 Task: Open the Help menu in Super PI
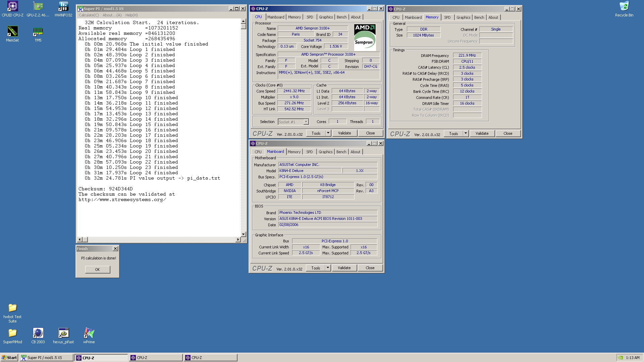131,15
